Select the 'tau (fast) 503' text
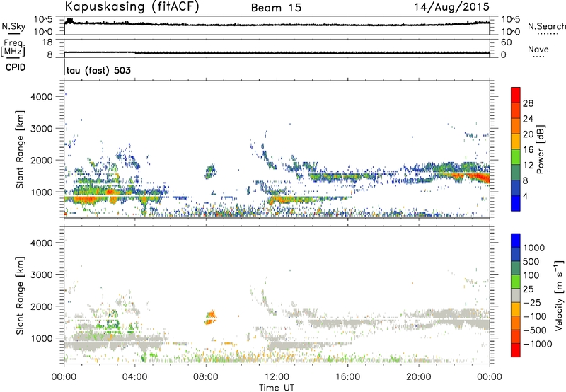The height and width of the screenshot is (392, 566). (x=98, y=70)
